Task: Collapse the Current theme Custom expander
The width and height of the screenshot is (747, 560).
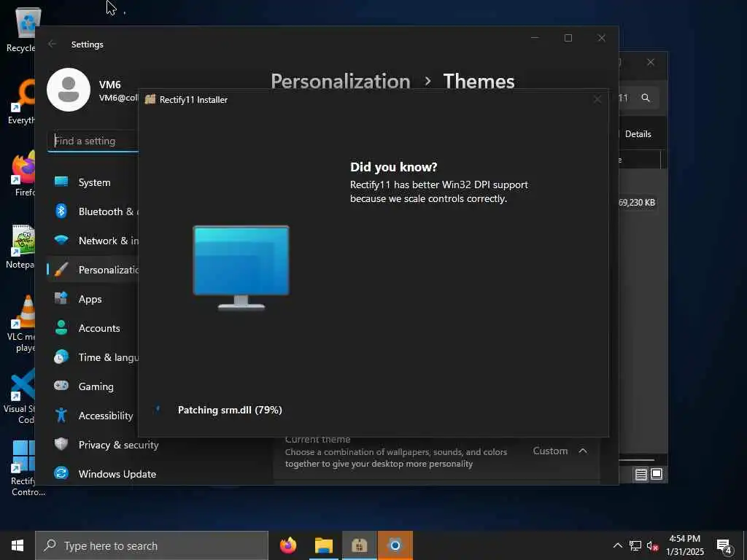Action: tap(583, 451)
